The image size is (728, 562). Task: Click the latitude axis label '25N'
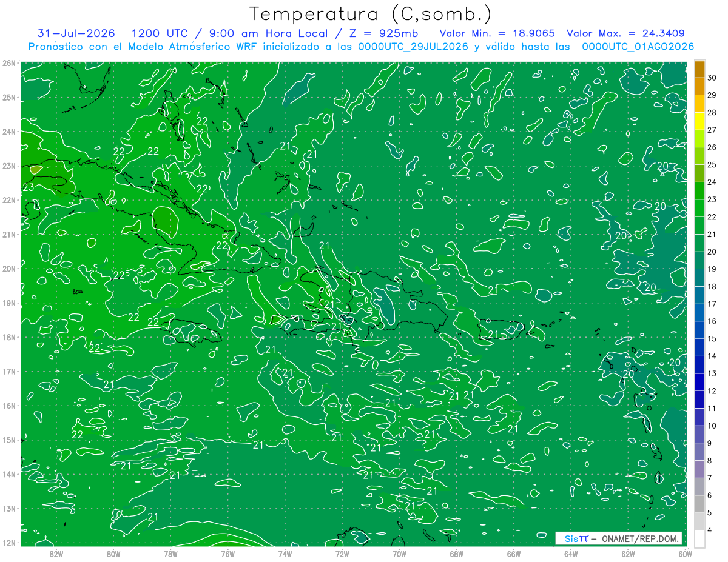tap(9, 97)
